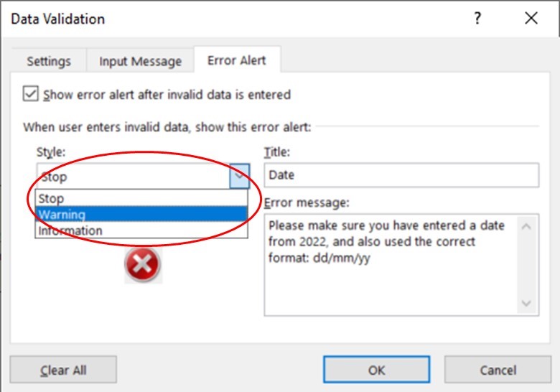
Task: Close the Data Validation dialog
Action: pyautogui.click(x=531, y=19)
